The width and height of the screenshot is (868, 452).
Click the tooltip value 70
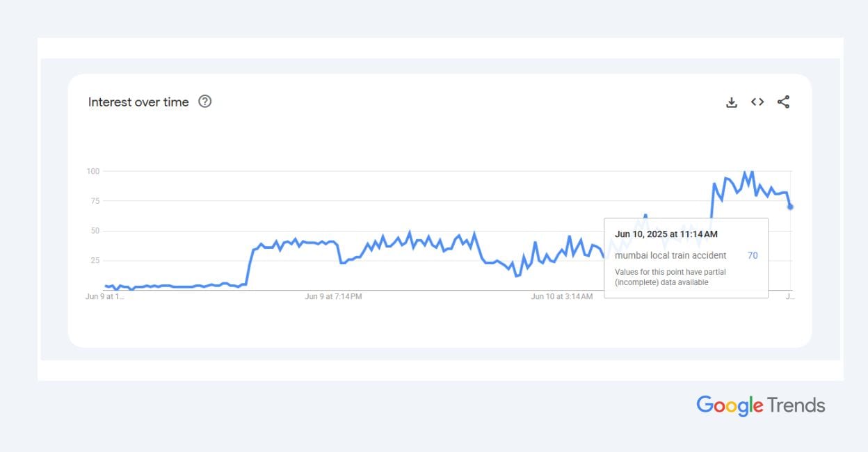pos(753,255)
